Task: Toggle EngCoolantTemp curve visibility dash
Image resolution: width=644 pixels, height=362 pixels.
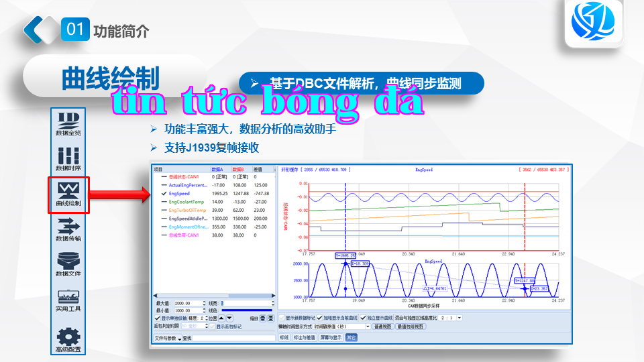Action: click(x=164, y=202)
